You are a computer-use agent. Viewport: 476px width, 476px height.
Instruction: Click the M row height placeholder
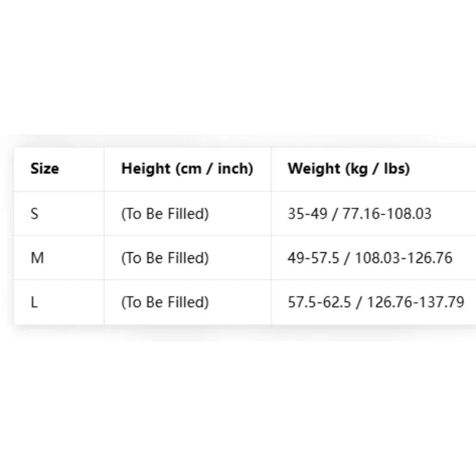[x=165, y=258]
